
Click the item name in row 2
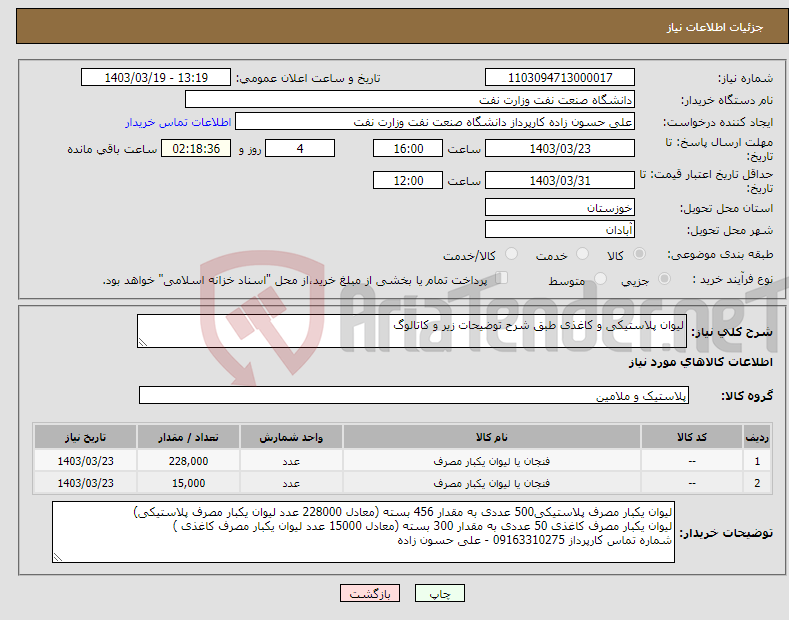tap(492, 483)
